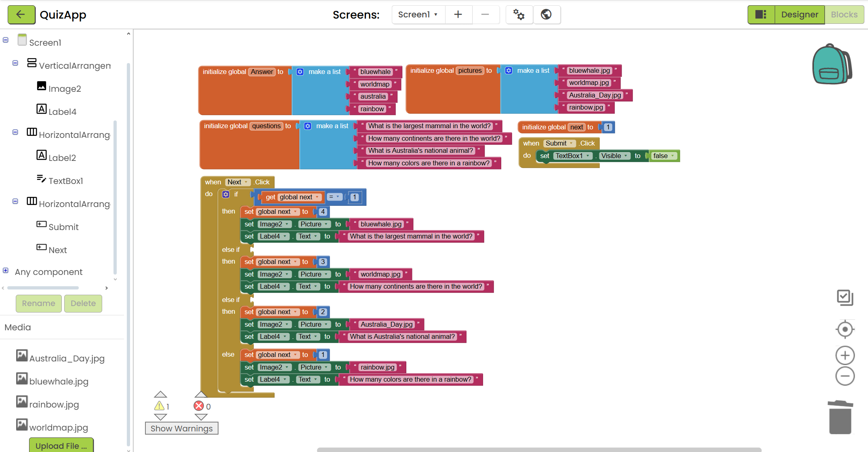Screen dimensions: 868x452
Task: Expand the Any component section
Action: (6, 270)
